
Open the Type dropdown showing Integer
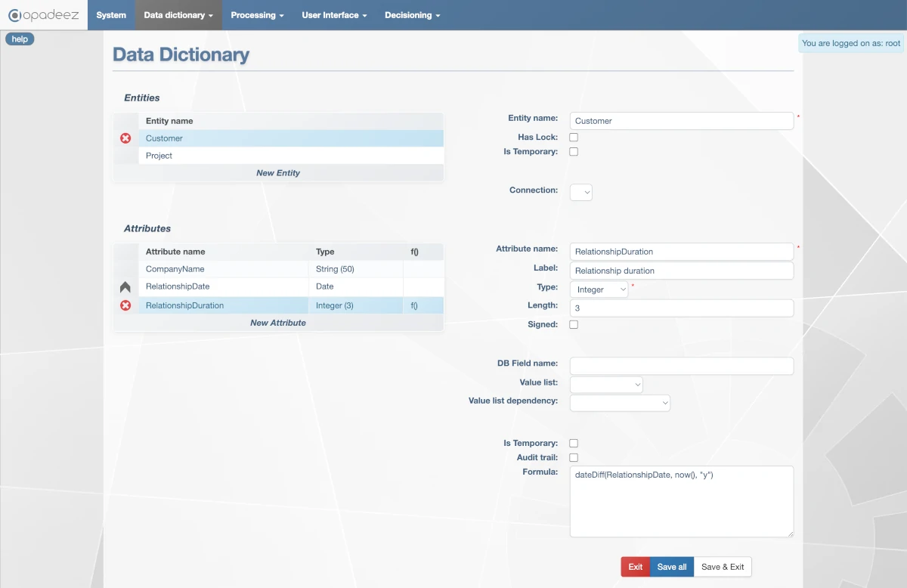pyautogui.click(x=599, y=289)
